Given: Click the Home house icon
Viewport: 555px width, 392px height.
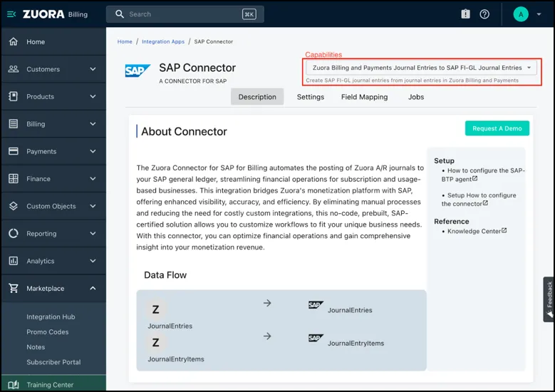Looking at the screenshot, I should (14, 41).
